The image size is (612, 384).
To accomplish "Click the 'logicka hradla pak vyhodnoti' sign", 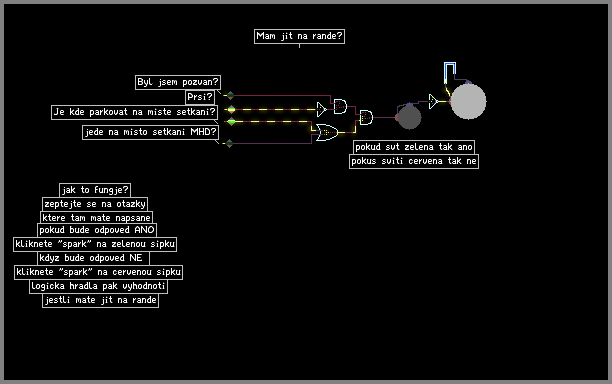I will coord(98,286).
